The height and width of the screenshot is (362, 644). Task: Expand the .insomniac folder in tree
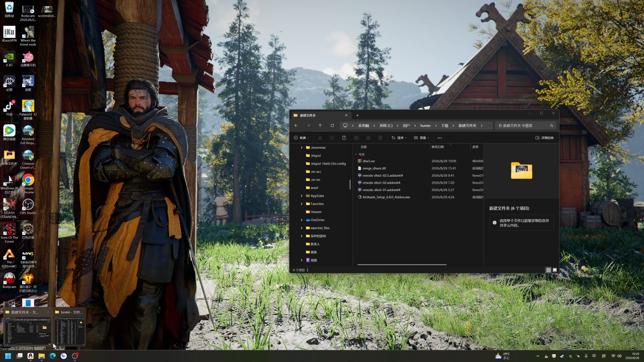coord(302,147)
